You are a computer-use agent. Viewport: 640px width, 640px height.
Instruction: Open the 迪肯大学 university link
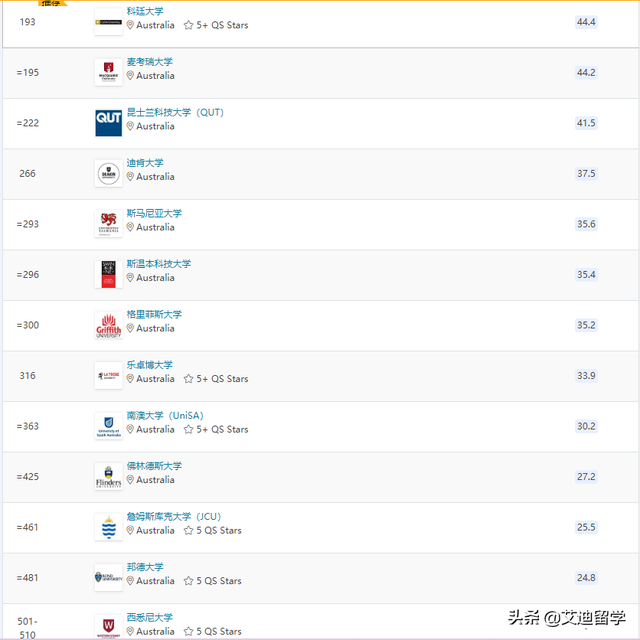(x=145, y=163)
